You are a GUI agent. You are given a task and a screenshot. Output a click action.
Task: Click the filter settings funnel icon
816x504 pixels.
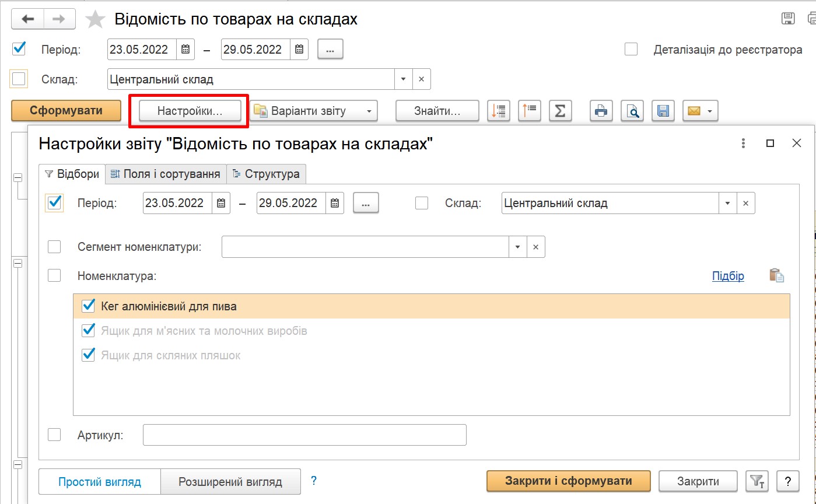coord(757,481)
